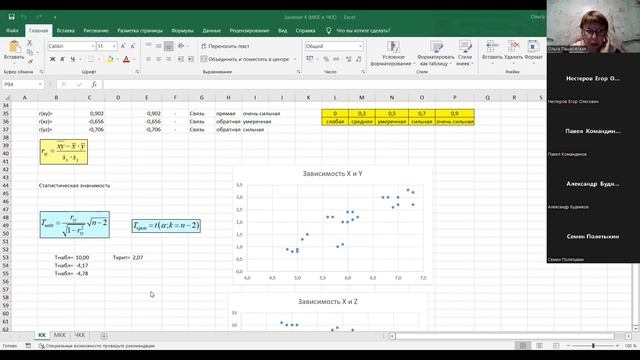Click the fill color bucket icon
Image resolution: width=640 pixels, height=360 pixels.
pyautogui.click(x=109, y=59)
